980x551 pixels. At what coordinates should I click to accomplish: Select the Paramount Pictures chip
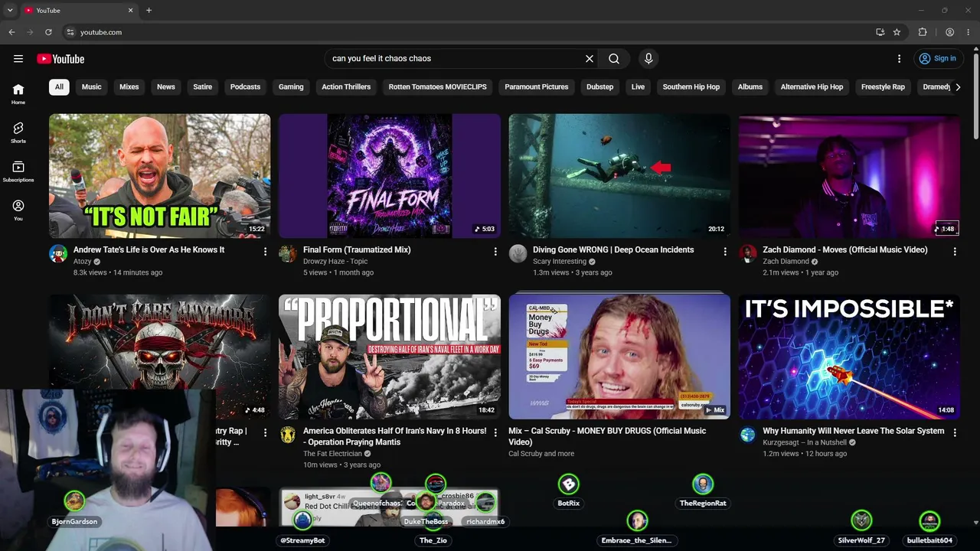tap(537, 87)
